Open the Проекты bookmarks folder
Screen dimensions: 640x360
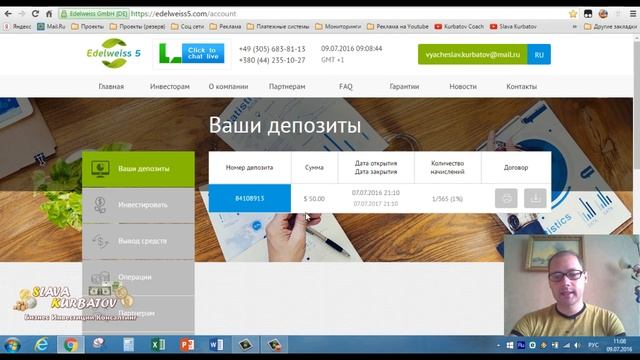pyautogui.click(x=88, y=27)
